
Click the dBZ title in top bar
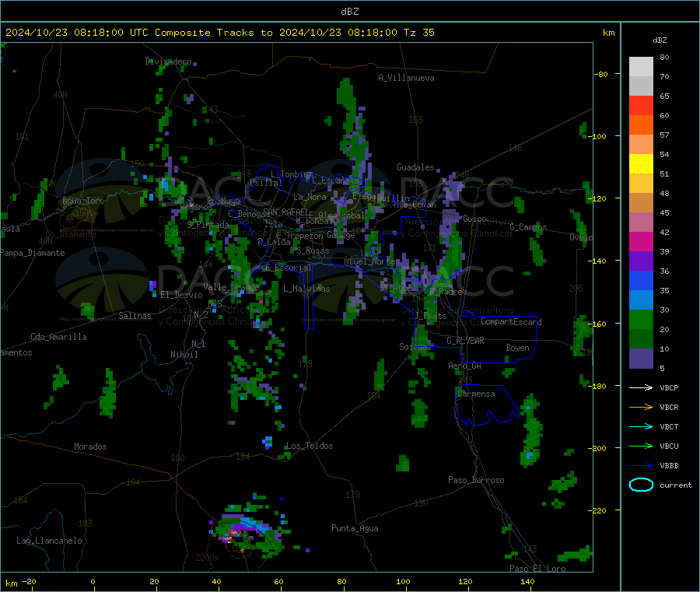point(349,11)
